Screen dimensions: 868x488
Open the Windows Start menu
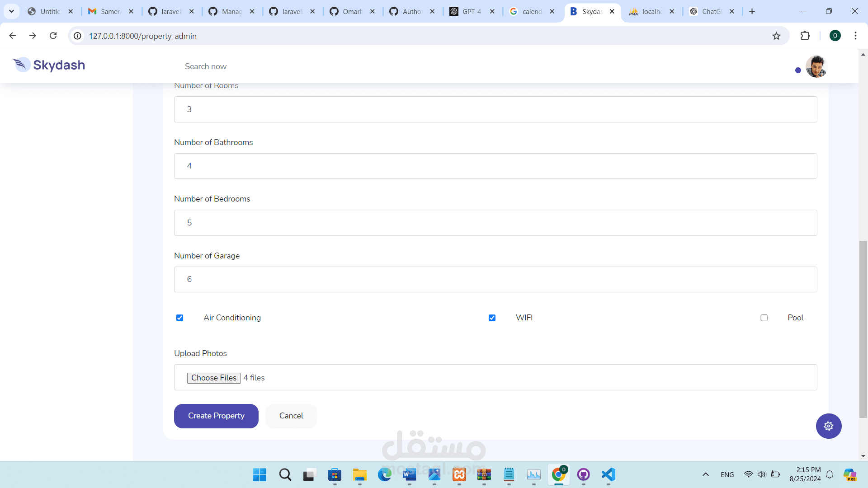(x=259, y=474)
